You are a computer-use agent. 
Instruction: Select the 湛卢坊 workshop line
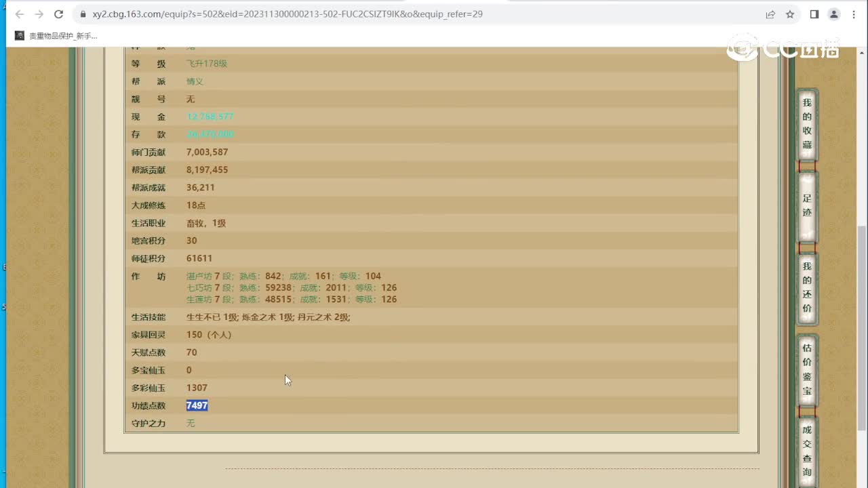click(284, 276)
